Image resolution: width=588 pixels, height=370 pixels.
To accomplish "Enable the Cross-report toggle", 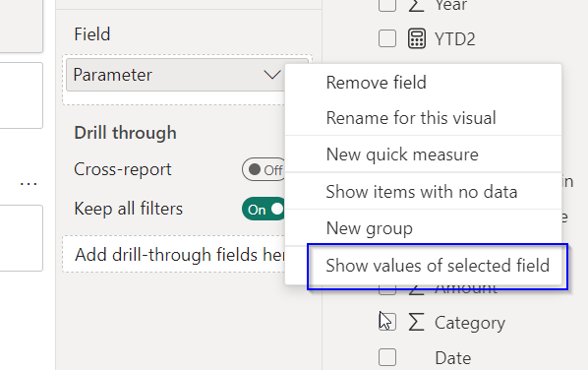I will [x=264, y=169].
